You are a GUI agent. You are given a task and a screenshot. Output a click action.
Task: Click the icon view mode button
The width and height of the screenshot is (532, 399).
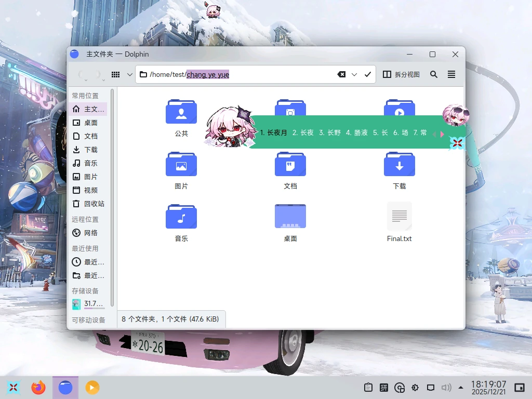(x=116, y=74)
